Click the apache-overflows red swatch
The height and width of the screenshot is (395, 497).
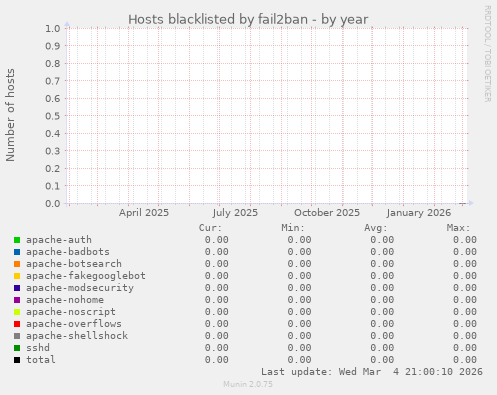click(x=17, y=324)
